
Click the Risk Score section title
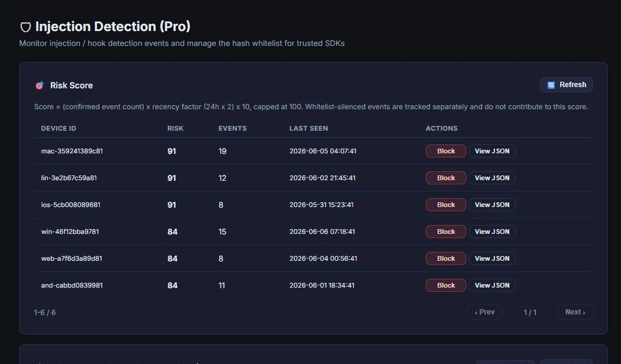71,85
